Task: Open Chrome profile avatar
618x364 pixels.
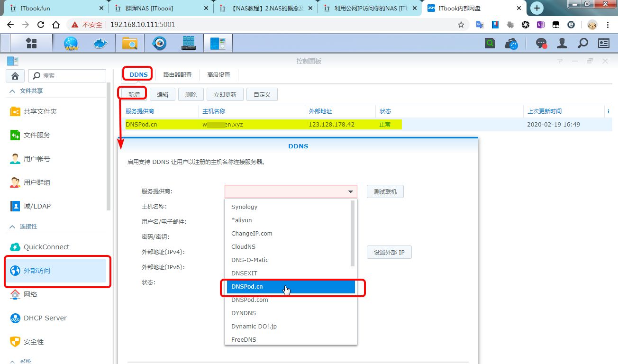Action: (592, 25)
